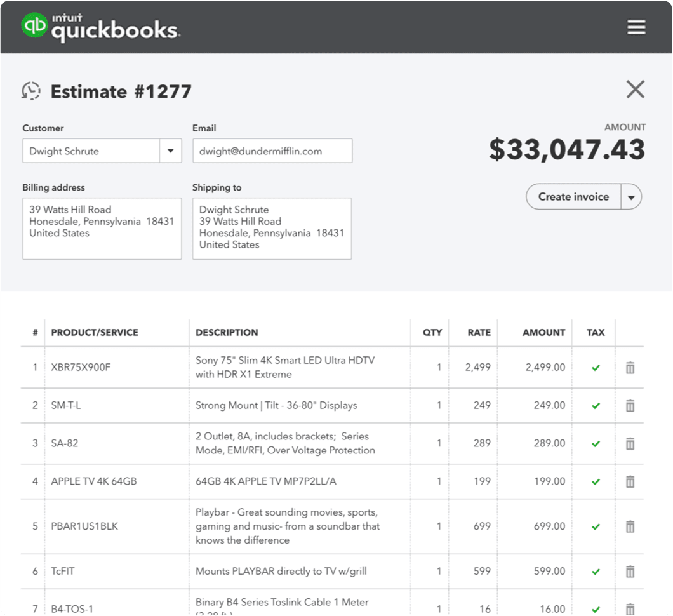
Task: Toggle tax checkmark for SM-T-L
Action: click(x=596, y=406)
